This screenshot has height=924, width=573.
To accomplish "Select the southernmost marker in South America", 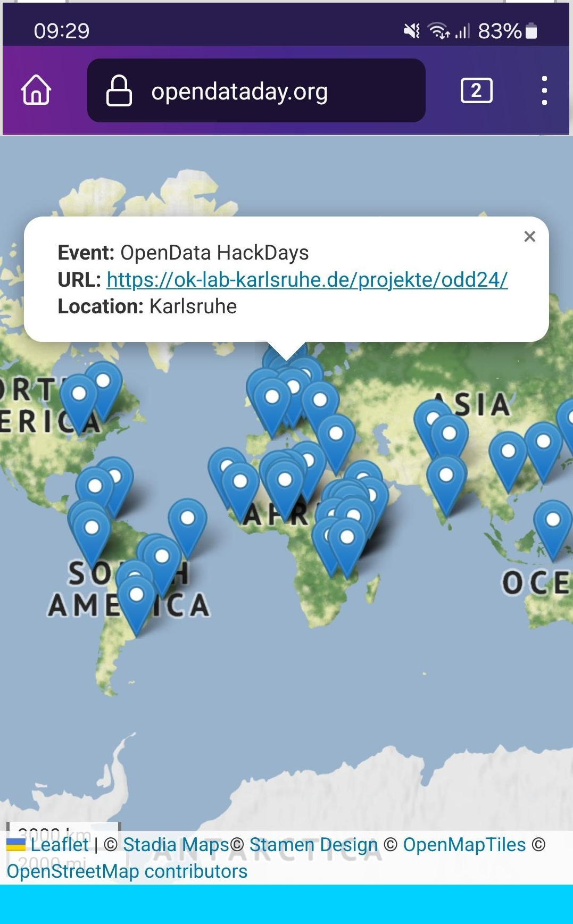I will click(136, 601).
